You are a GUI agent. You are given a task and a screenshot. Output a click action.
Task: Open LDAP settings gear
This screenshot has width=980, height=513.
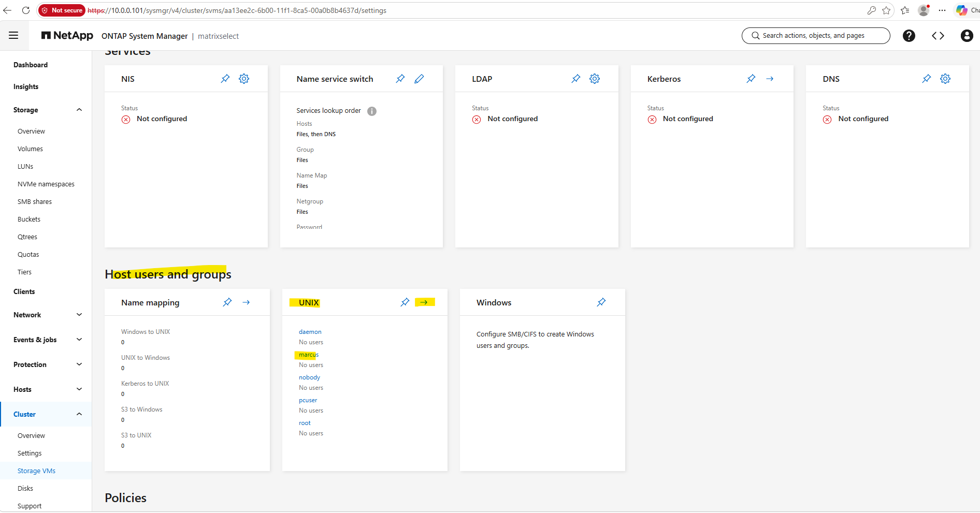(595, 79)
